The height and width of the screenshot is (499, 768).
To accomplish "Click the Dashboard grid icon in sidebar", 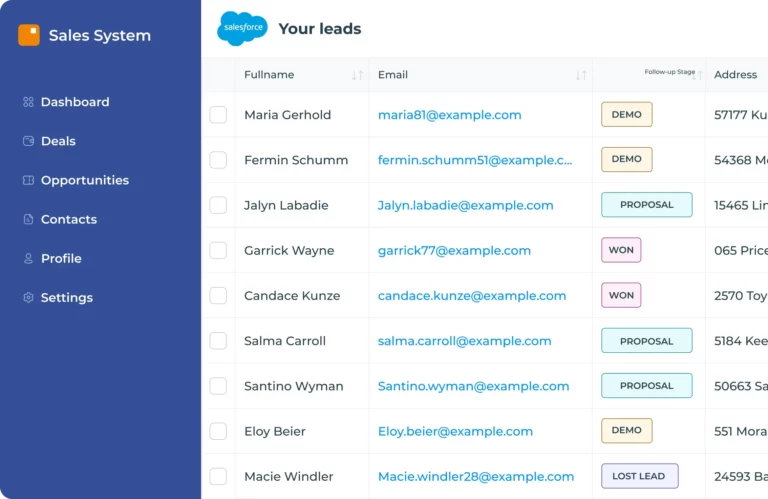I will [x=28, y=102].
